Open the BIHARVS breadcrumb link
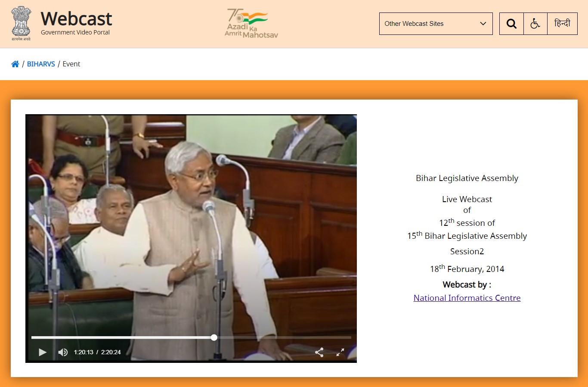 click(41, 64)
